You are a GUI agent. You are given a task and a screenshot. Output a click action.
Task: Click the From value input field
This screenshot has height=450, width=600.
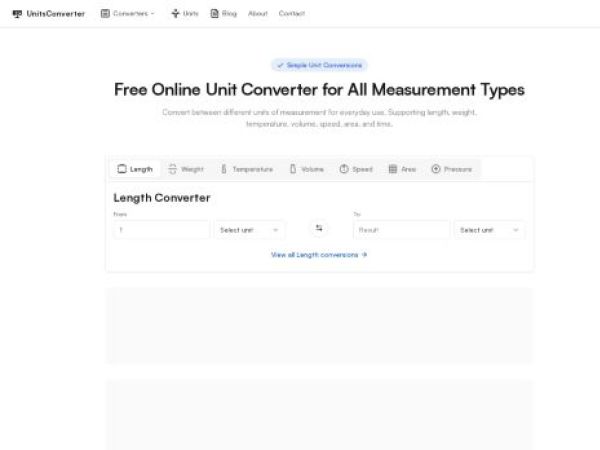(x=161, y=230)
